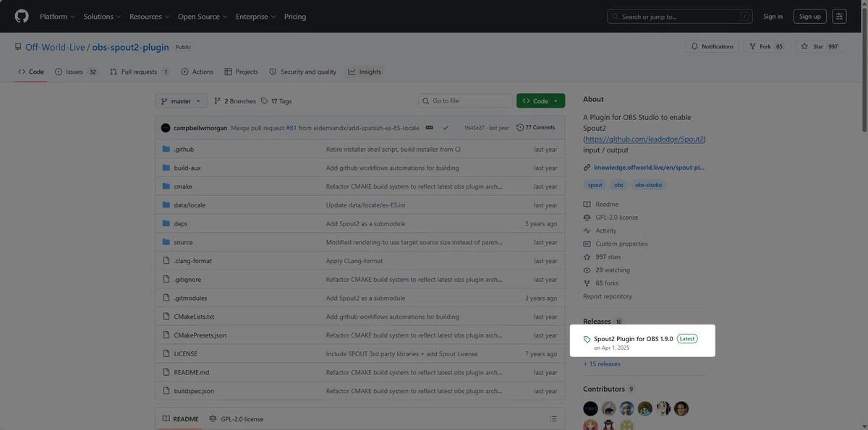Open the .github folder

184,149
